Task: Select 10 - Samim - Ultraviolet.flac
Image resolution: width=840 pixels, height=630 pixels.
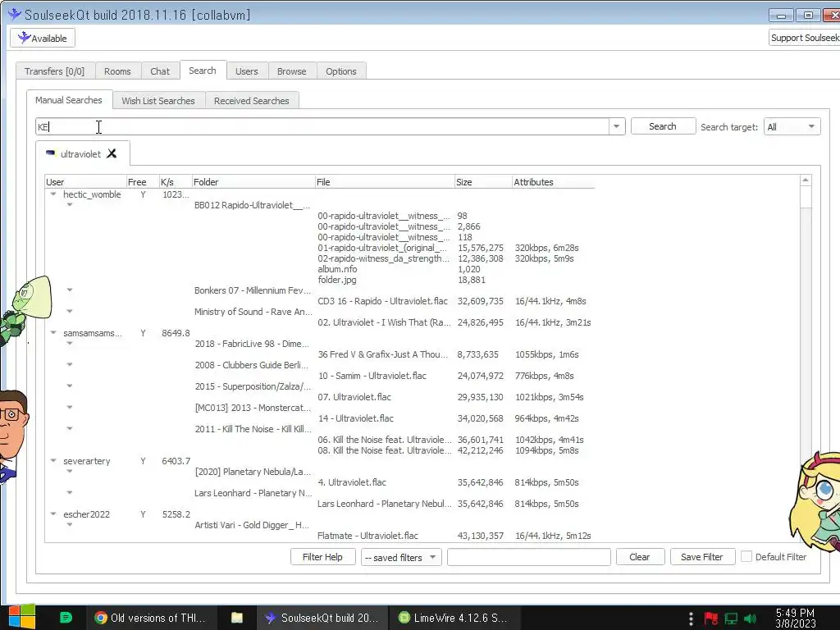Action: click(372, 376)
